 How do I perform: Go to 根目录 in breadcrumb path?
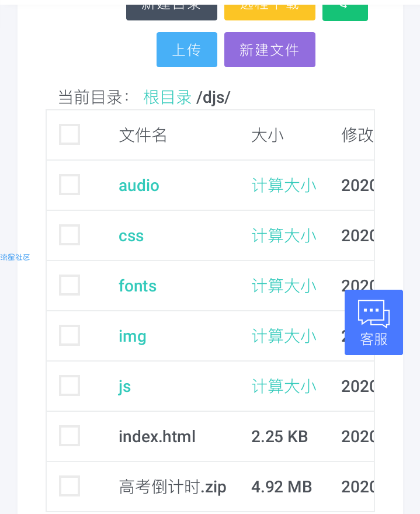(167, 98)
